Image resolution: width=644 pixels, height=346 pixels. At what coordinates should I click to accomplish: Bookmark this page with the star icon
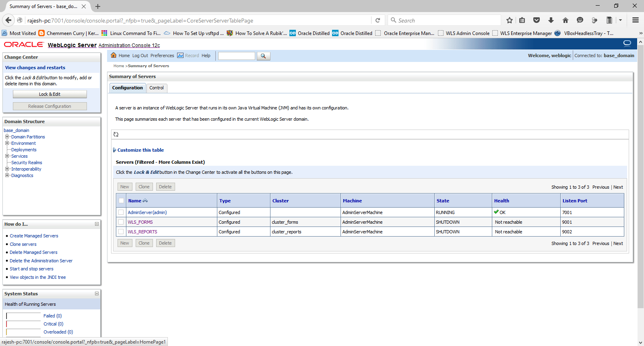coord(510,20)
